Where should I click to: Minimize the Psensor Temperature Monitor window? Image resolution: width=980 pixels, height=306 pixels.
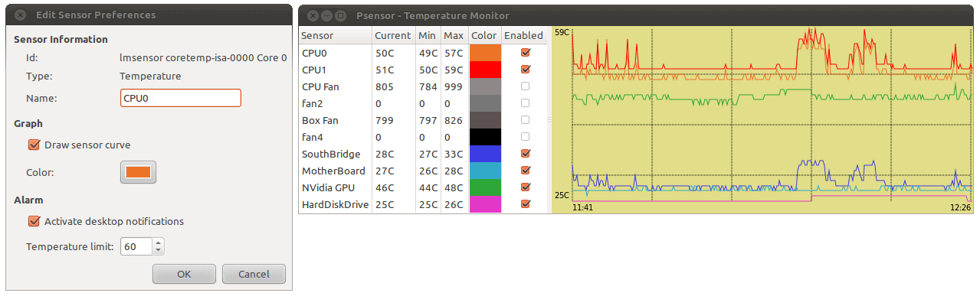pyautogui.click(x=326, y=15)
